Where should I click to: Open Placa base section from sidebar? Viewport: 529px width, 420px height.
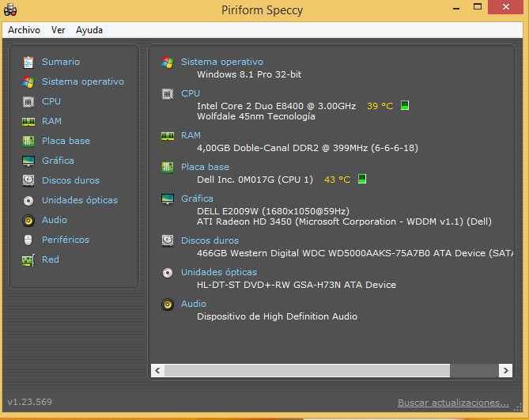(66, 141)
